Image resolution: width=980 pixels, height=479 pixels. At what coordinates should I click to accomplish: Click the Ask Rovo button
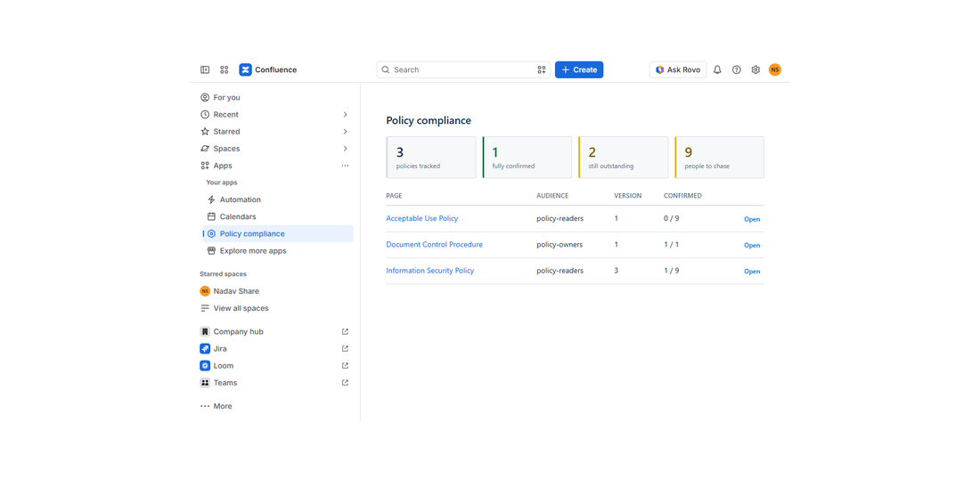(677, 70)
